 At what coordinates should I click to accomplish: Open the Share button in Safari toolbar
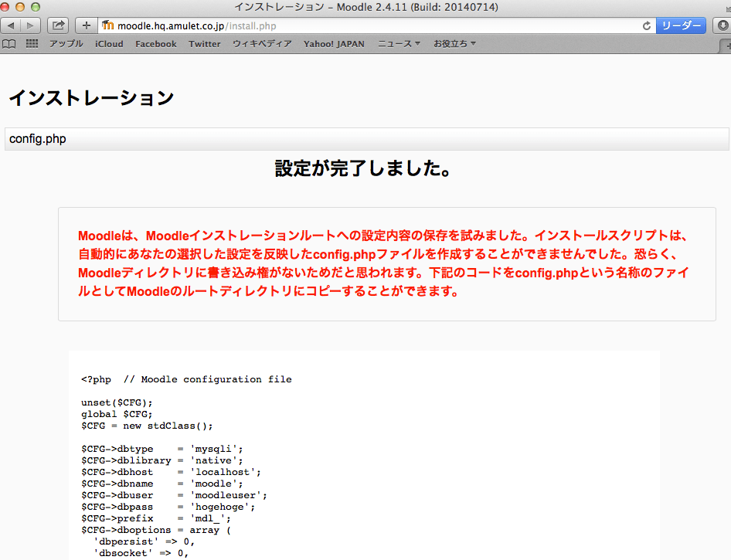(58, 25)
